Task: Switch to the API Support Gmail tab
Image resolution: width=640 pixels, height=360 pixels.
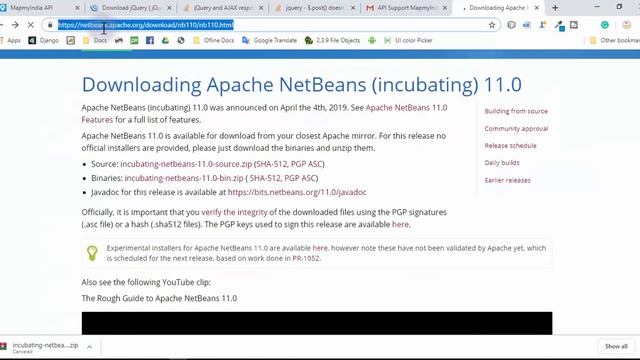Action: pyautogui.click(x=406, y=8)
